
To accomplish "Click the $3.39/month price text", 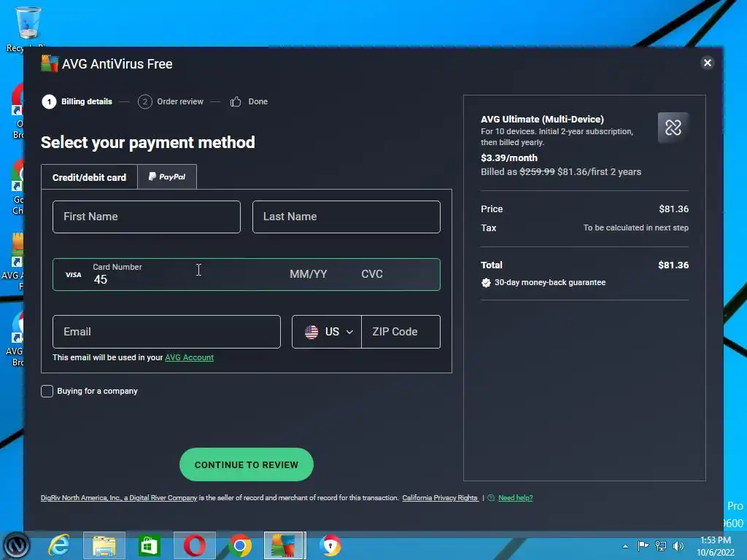I will 508,157.
